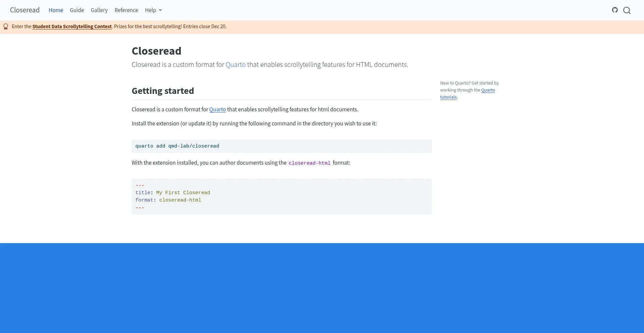Follow the Quarto link in the subtitle
Viewport: 644px width, 333px height.
pos(235,65)
